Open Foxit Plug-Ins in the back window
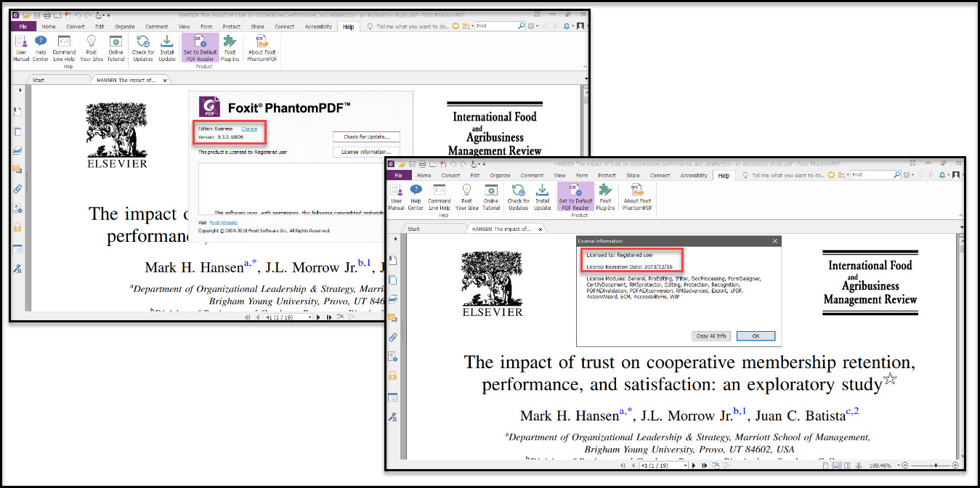The image size is (980, 488). [230, 48]
